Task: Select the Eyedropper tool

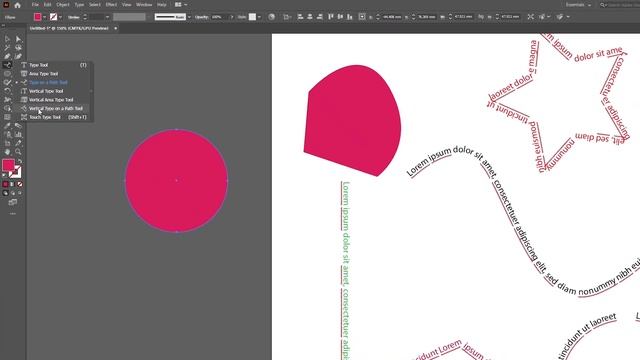Action: pos(7,126)
